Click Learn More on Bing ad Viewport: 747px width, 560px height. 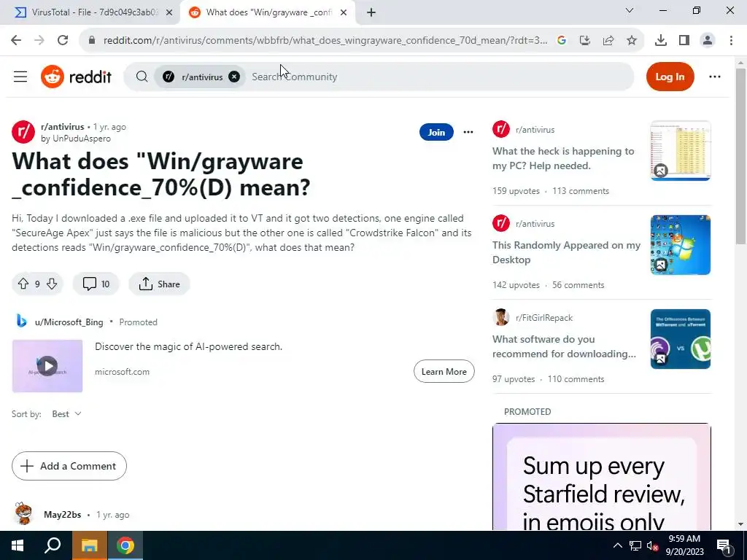click(x=444, y=371)
